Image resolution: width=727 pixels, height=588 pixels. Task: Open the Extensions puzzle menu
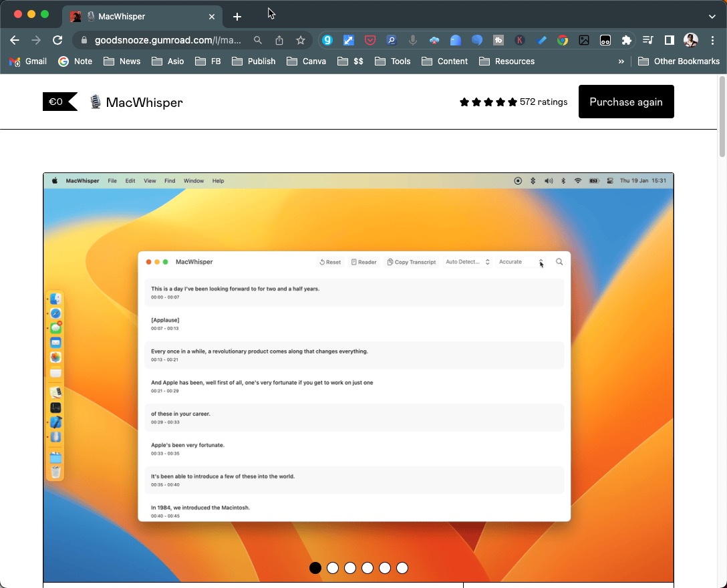coord(626,40)
